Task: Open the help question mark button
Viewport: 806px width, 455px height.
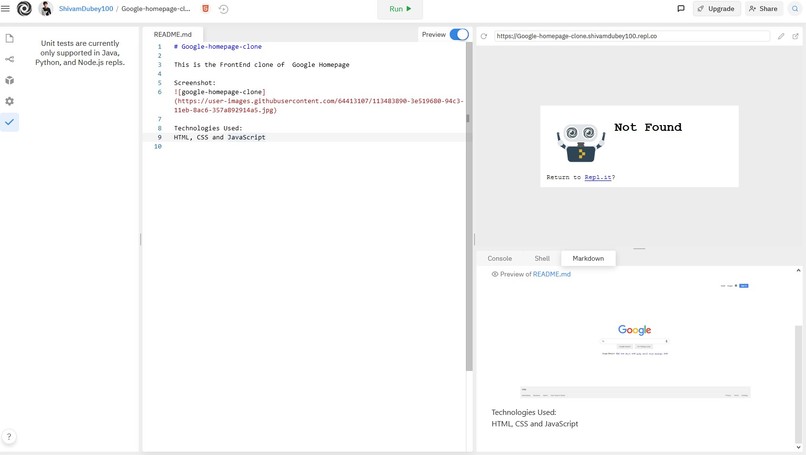Action: tap(9, 436)
